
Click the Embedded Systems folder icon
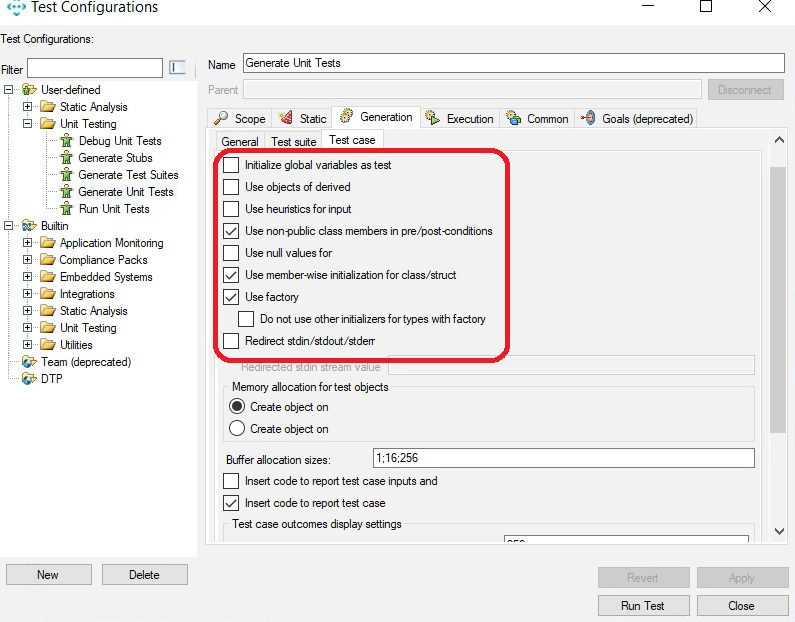(48, 277)
